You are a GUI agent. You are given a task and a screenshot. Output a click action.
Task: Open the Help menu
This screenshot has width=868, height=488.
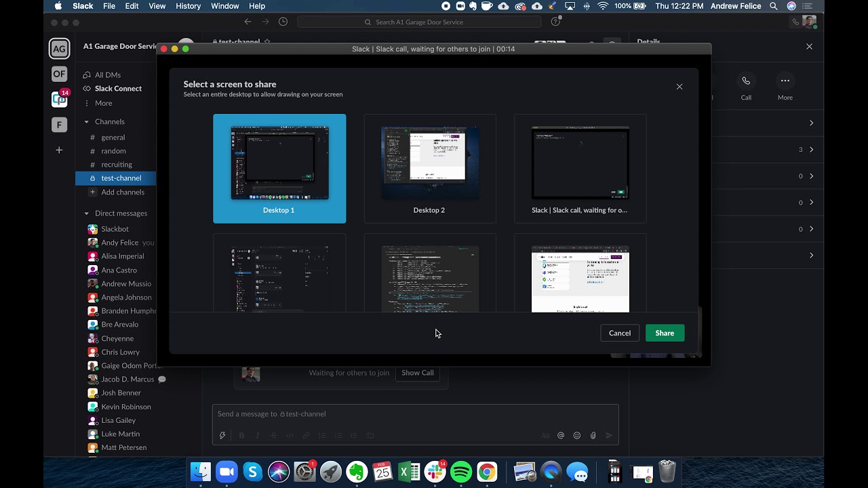257,6
